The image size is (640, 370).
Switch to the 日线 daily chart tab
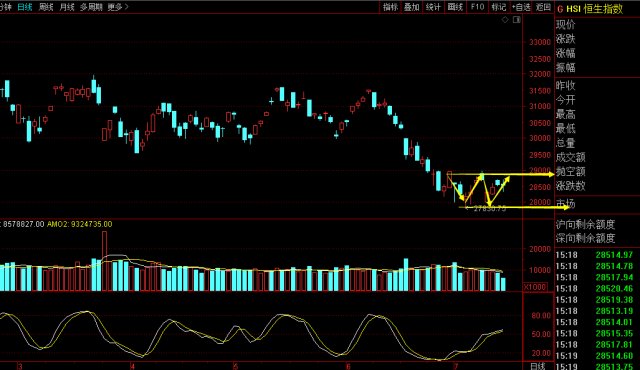pos(24,7)
